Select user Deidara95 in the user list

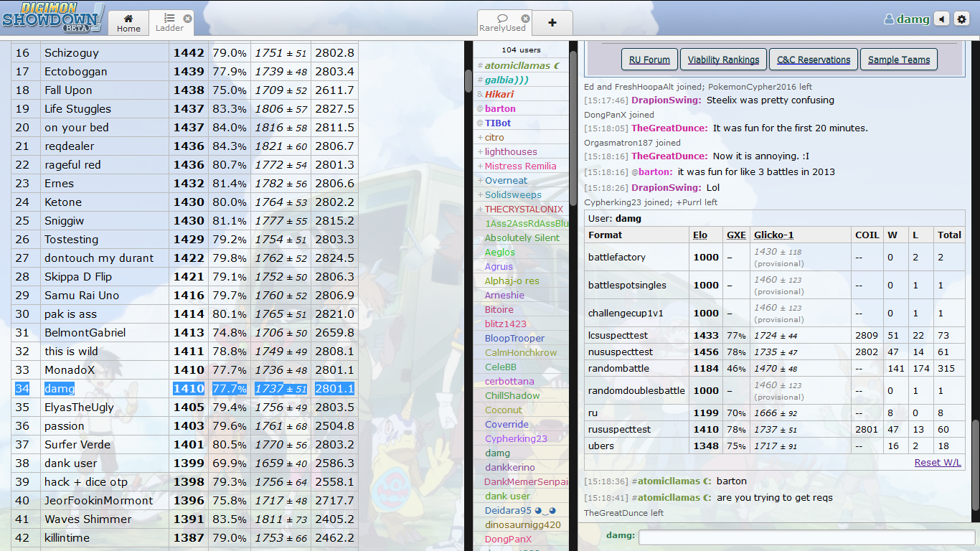click(x=521, y=510)
